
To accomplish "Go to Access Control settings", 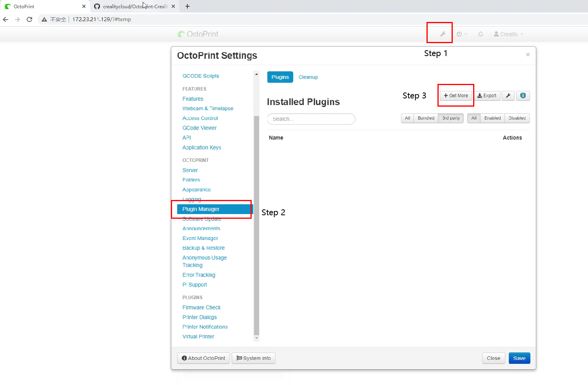I will click(200, 118).
